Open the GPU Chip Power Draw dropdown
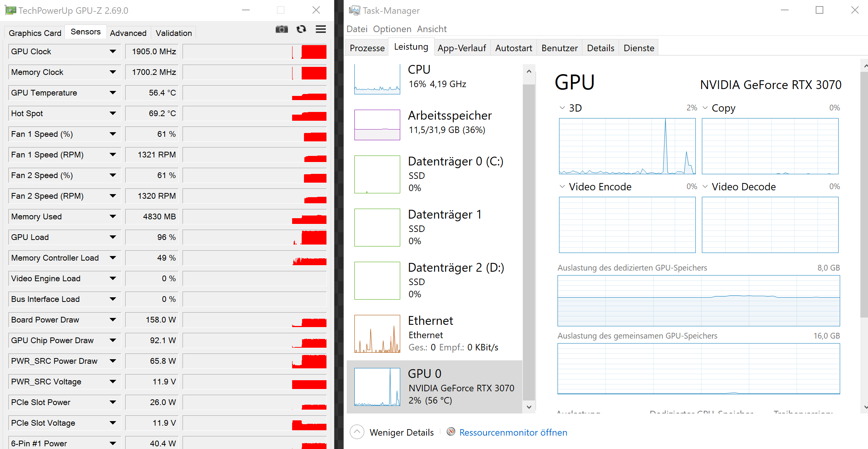Screen dimensions: 868x449 [113, 340]
